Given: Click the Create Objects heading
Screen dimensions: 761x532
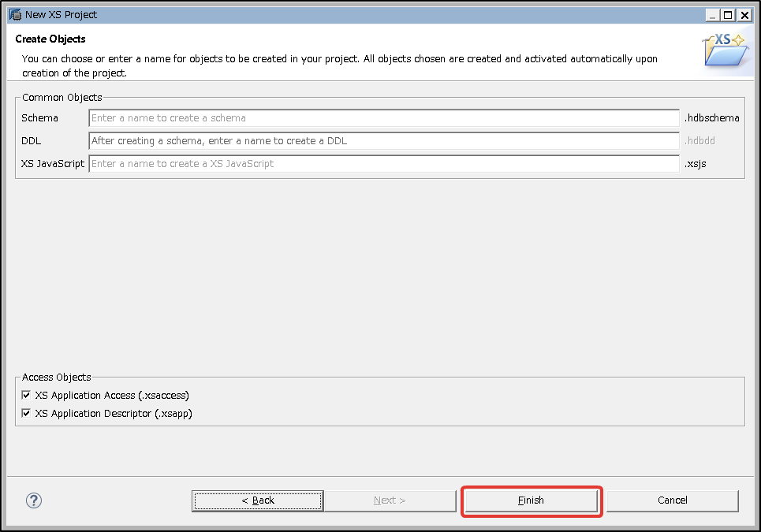Looking at the screenshot, I should [x=50, y=39].
